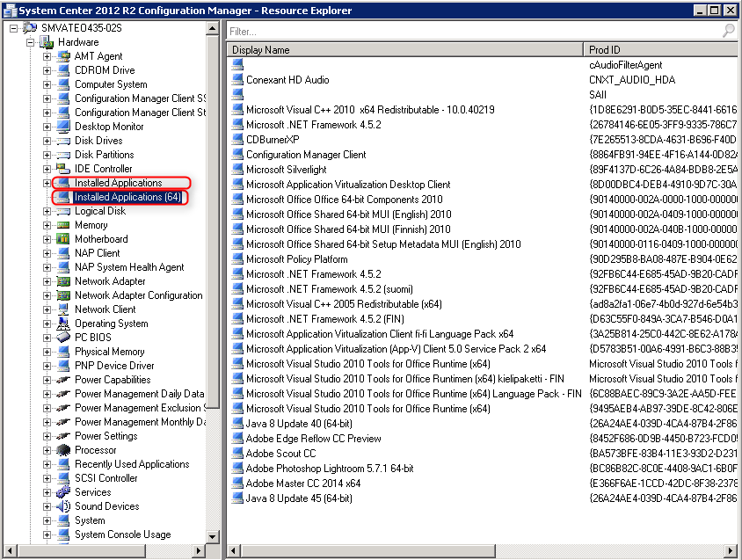
Task: Click tree panel scroll right arrow
Action: pos(199,550)
